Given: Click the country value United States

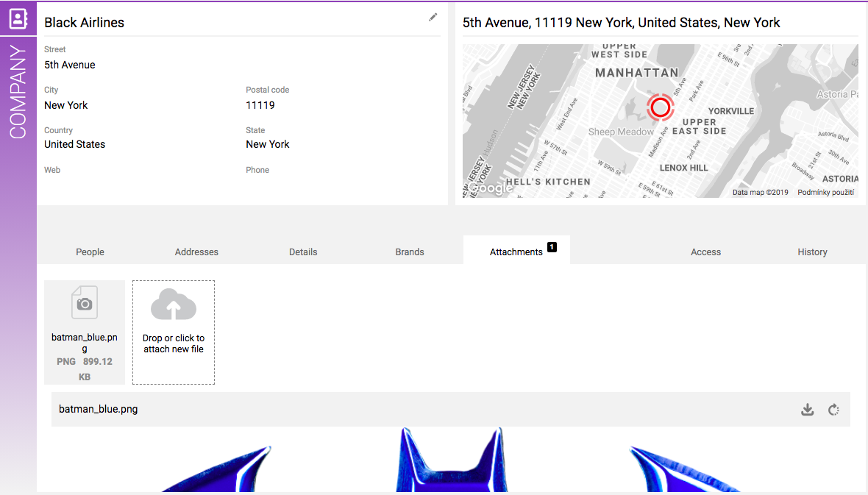Looking at the screenshot, I should pos(75,144).
